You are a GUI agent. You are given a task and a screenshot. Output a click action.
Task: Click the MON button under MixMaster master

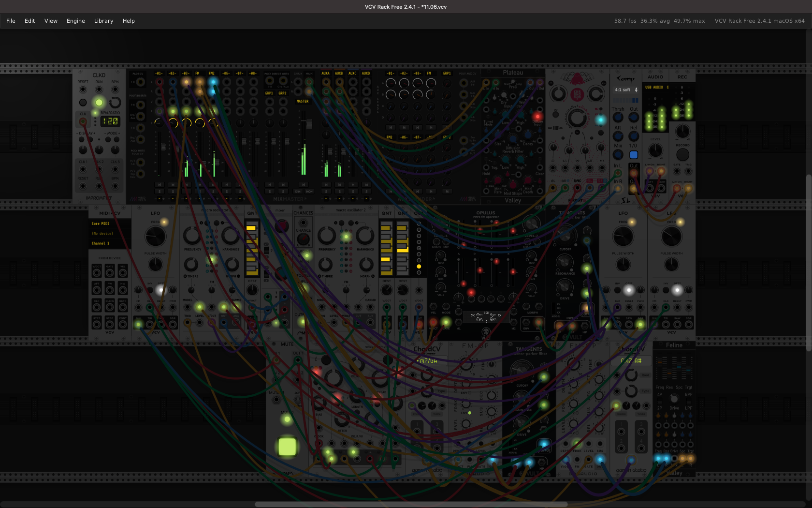(x=309, y=191)
